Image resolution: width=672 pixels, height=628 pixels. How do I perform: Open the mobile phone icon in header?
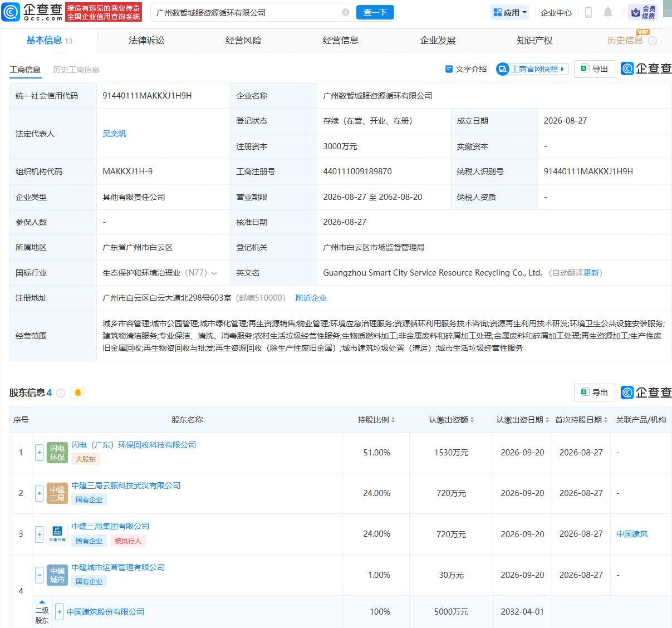pyautogui.click(x=588, y=12)
